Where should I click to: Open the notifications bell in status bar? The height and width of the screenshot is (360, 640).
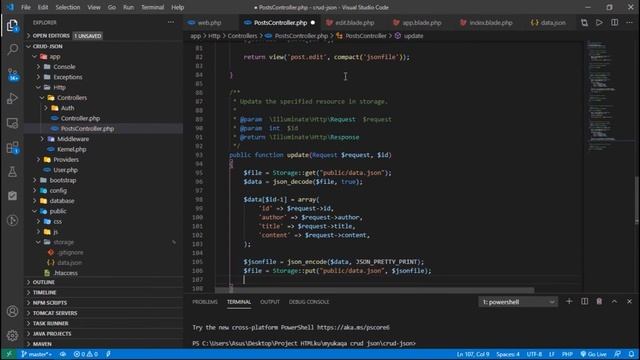click(631, 354)
